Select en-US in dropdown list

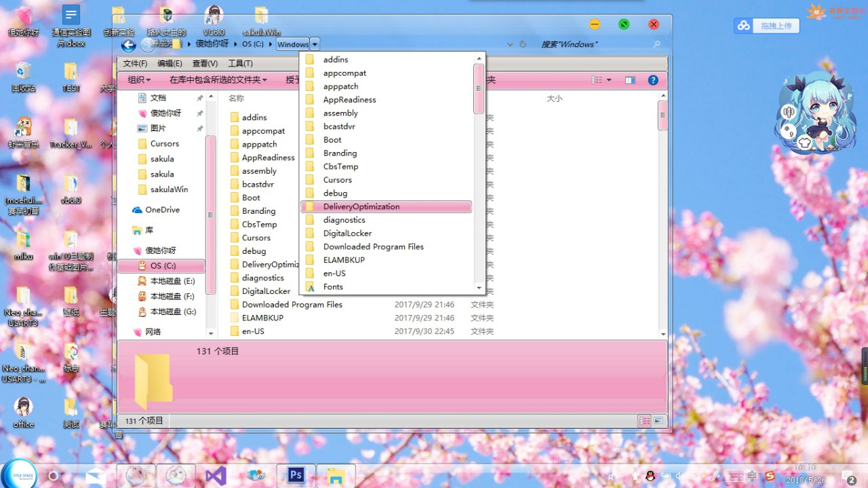coord(387,273)
